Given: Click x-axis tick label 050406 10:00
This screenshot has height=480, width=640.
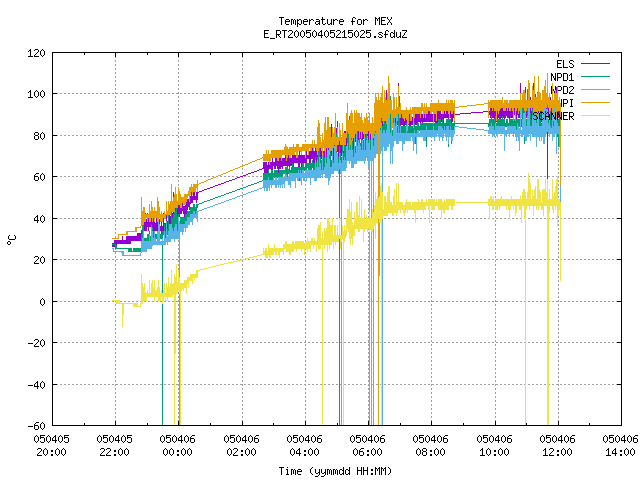Looking at the screenshot, I should (494, 446).
